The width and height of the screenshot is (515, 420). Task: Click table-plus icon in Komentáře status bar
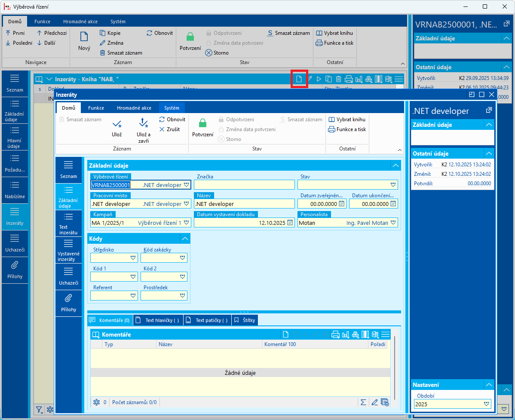coord(385,402)
